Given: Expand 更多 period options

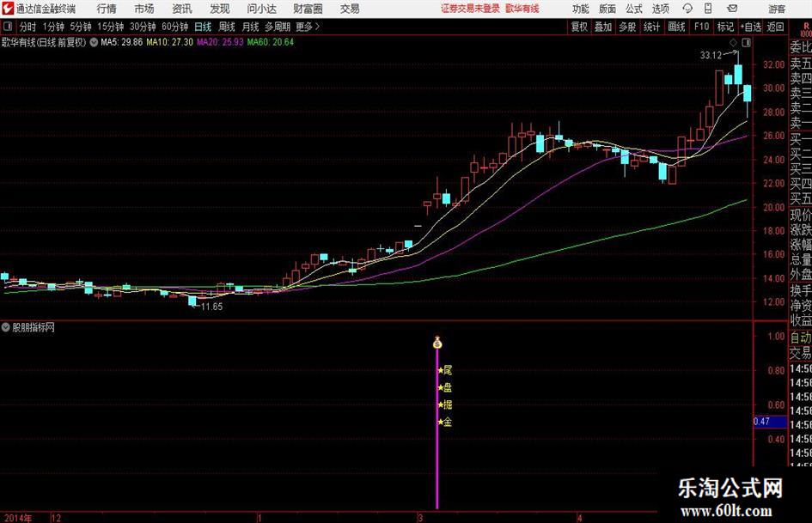Looking at the screenshot, I should pyautogui.click(x=308, y=27).
